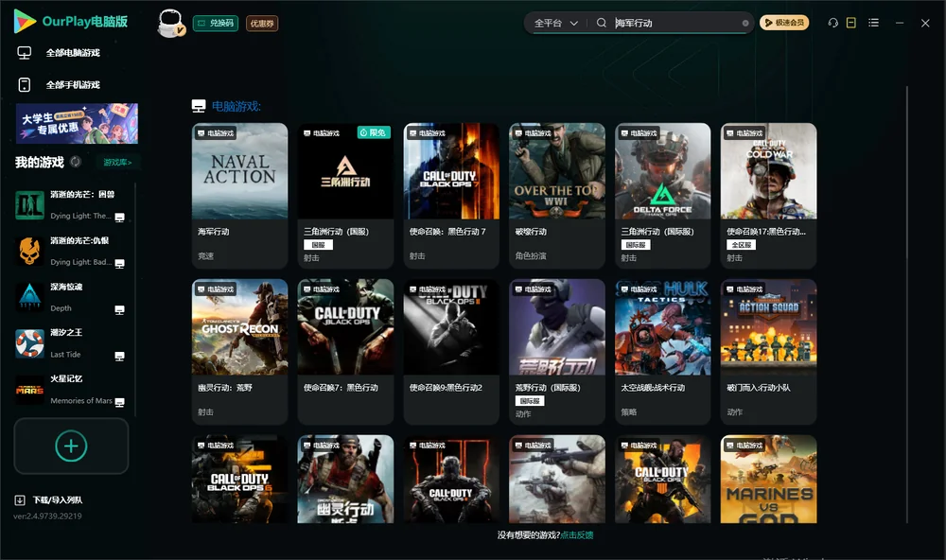Click the 全区服 tag on 使命召唤17 card
946x560 pixels.
(x=742, y=245)
